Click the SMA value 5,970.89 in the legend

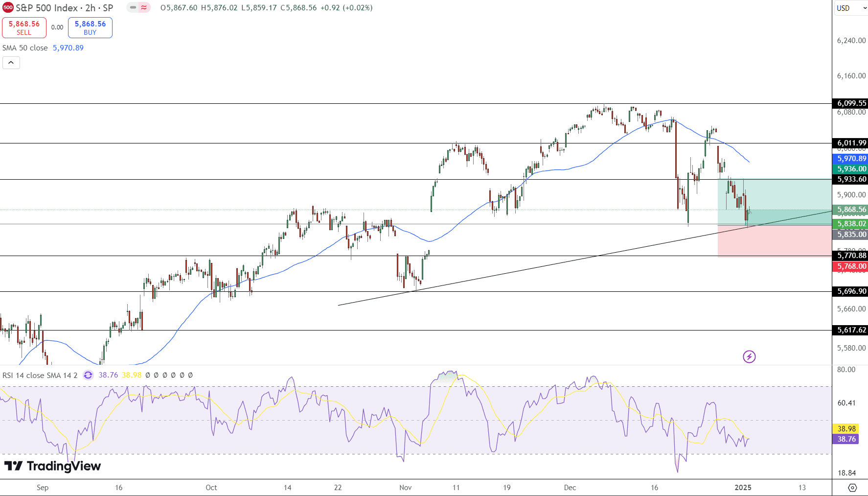(x=68, y=48)
